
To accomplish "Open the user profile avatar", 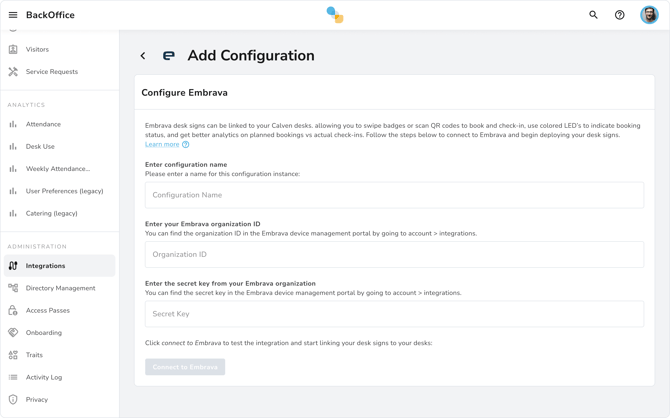I will [x=649, y=15].
